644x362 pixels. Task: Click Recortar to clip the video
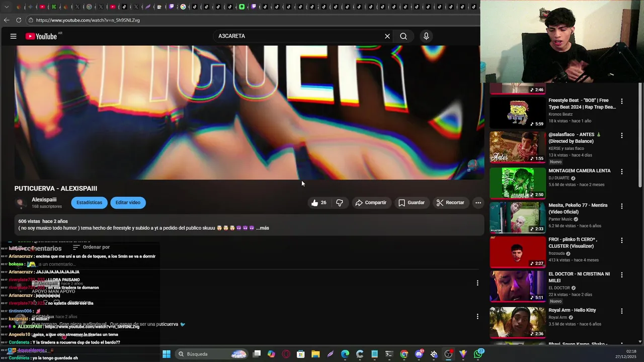click(450, 203)
